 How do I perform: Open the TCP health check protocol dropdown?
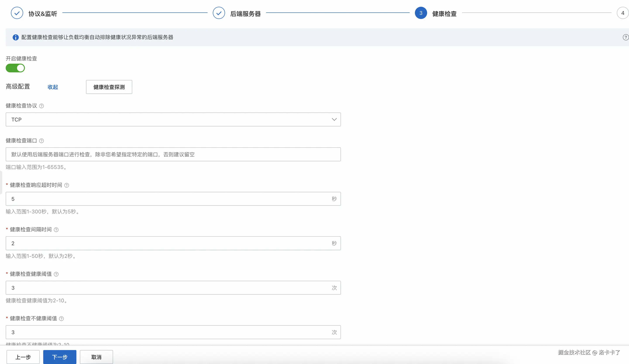[173, 119]
